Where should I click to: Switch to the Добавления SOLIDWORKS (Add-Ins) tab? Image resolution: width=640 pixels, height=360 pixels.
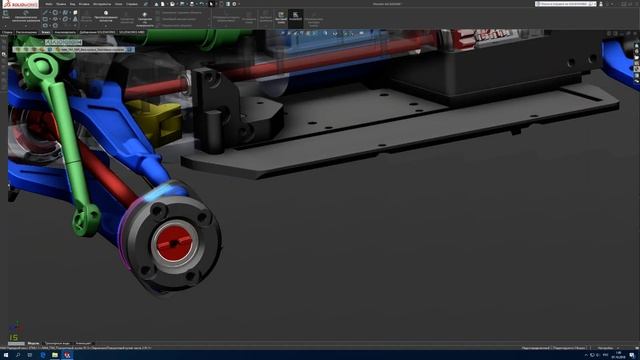tap(97, 32)
